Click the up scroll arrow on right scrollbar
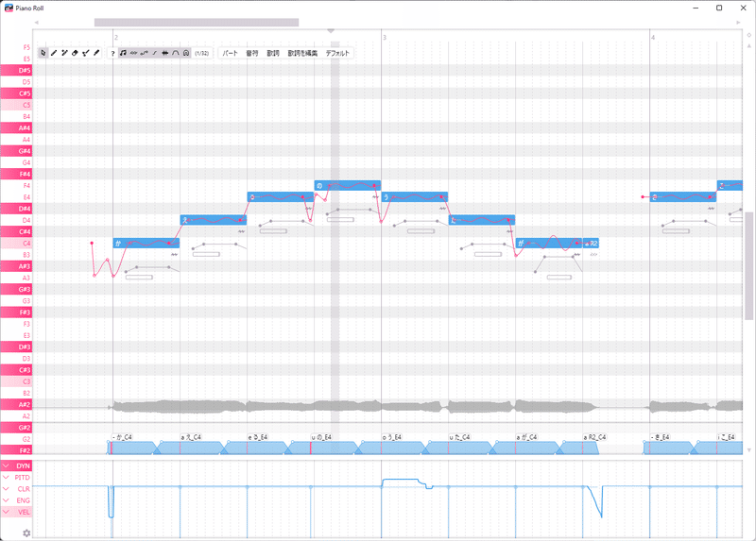 pos(748,46)
